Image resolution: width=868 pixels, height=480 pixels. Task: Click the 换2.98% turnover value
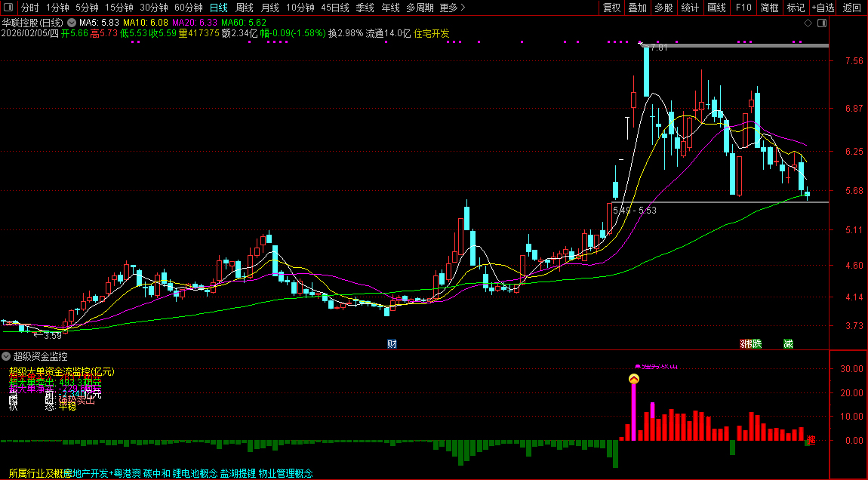pos(346,33)
